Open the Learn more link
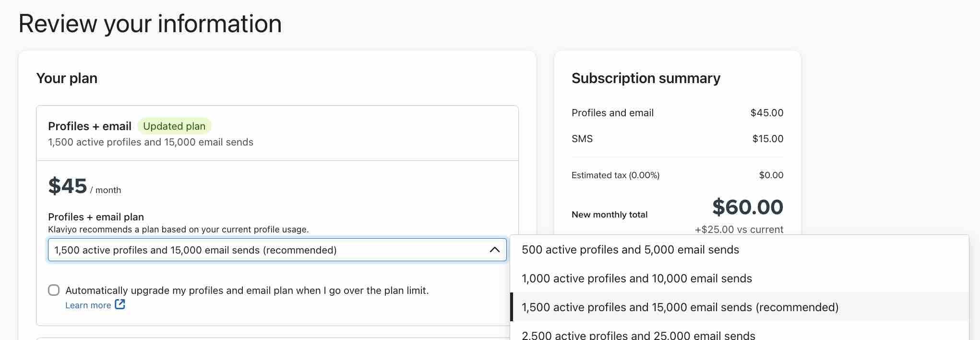980x340 pixels. 88,305
